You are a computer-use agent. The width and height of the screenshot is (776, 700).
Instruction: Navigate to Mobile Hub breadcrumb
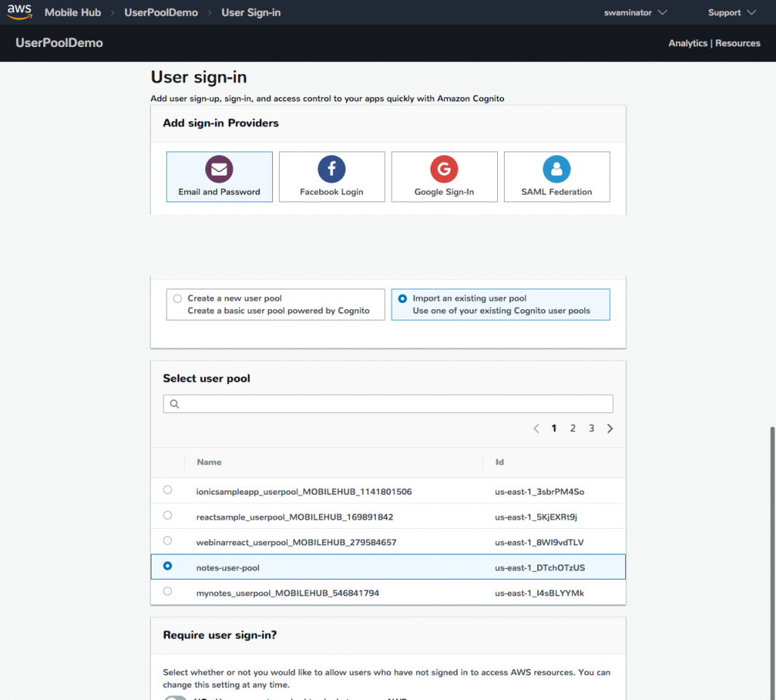tap(73, 12)
